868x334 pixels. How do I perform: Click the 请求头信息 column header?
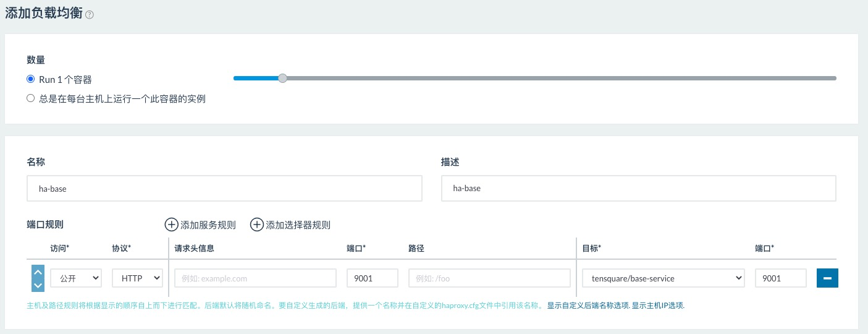(x=194, y=248)
